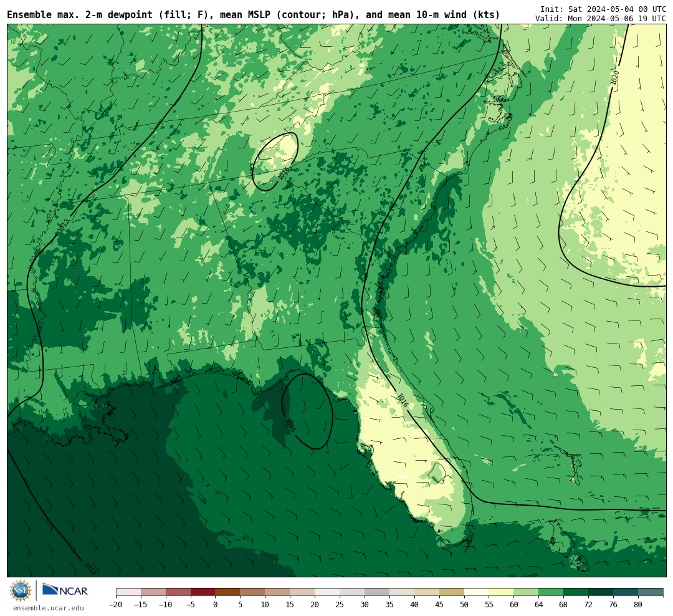Viewport: 673px width, 616px height.
Task: Click the colorbar tick label 40
Action: [x=414, y=605]
